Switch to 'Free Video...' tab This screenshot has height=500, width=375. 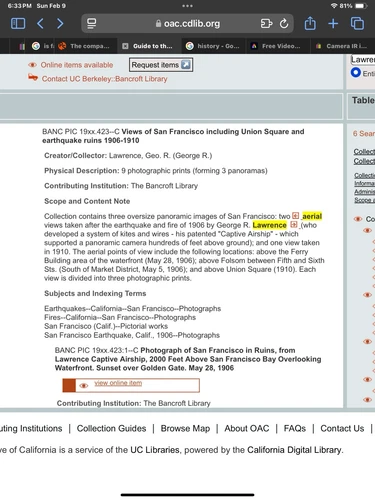point(277,46)
